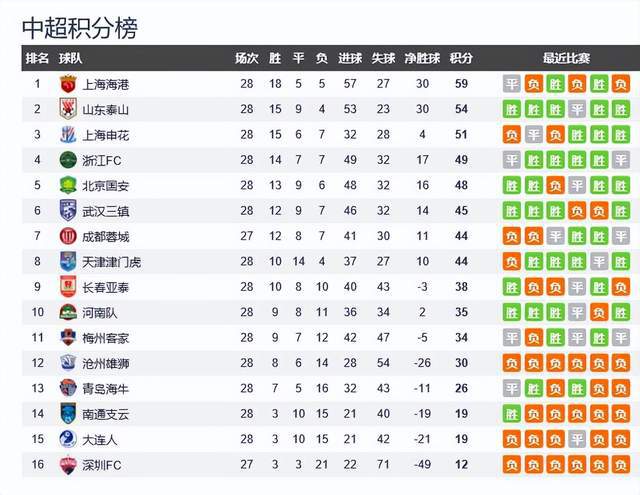Click the 净胜球 column header
This screenshot has height=495, width=640.
coord(422,58)
